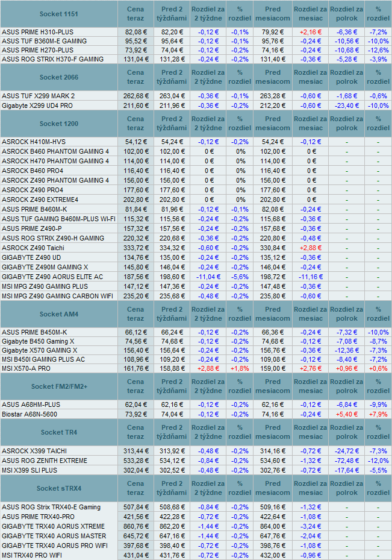Click ASROCK X399 TAICHI name
392x560 pixels.
tap(34, 451)
